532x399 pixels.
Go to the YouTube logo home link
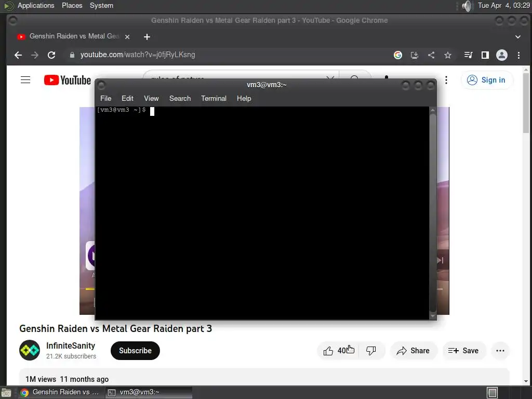pyautogui.click(x=68, y=80)
